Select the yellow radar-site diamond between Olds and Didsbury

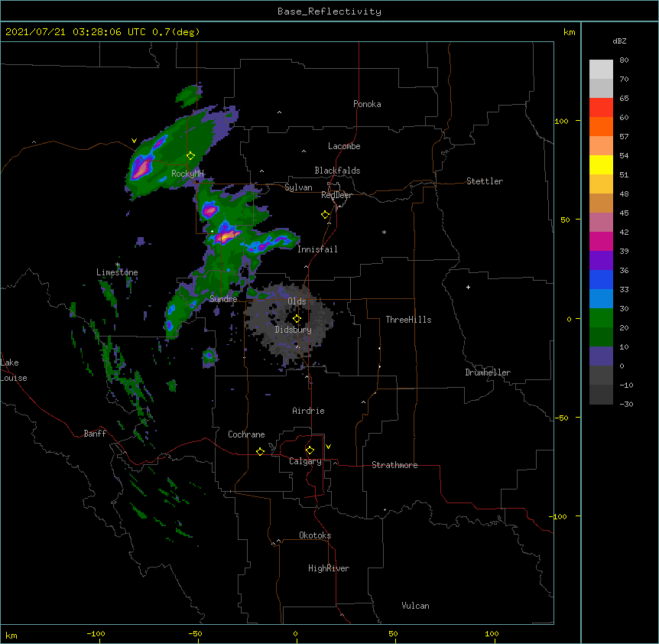click(297, 319)
